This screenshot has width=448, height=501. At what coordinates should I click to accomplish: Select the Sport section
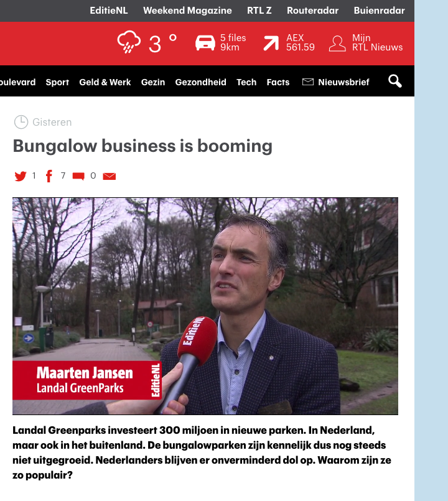coord(57,82)
